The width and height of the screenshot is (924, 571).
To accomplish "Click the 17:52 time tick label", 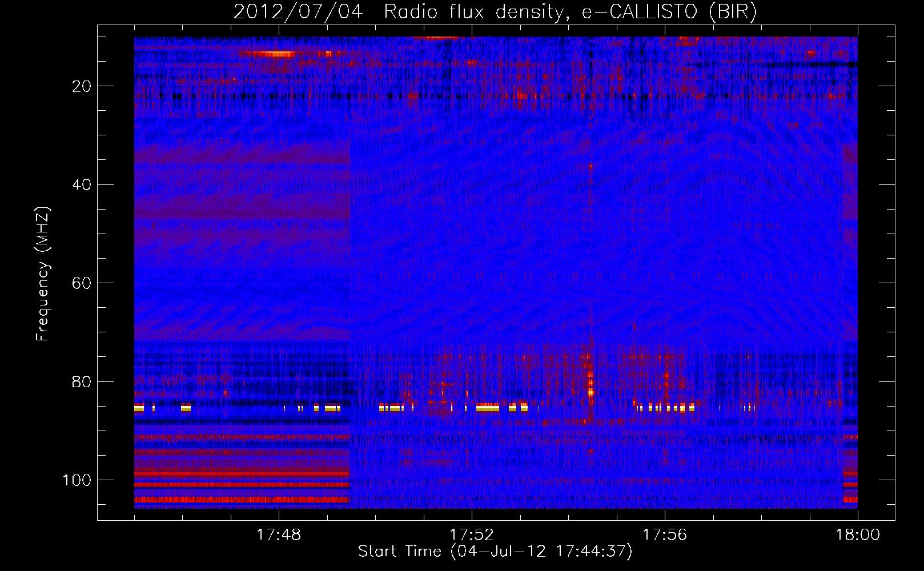I will [x=472, y=535].
